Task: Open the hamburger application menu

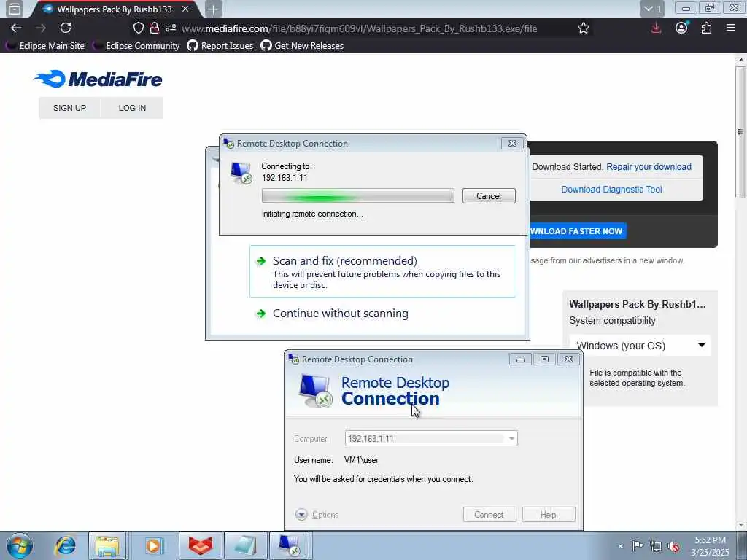Action: pos(731,28)
